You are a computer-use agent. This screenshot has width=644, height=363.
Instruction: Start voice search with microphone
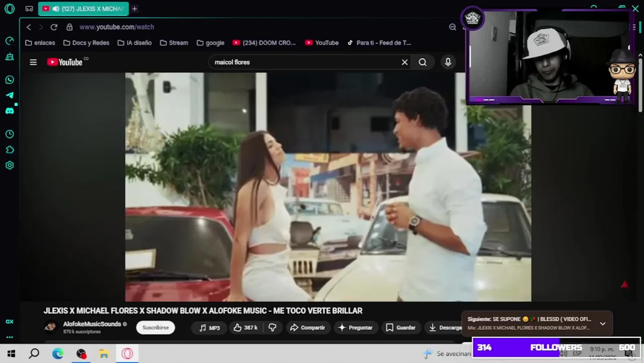[x=448, y=62]
